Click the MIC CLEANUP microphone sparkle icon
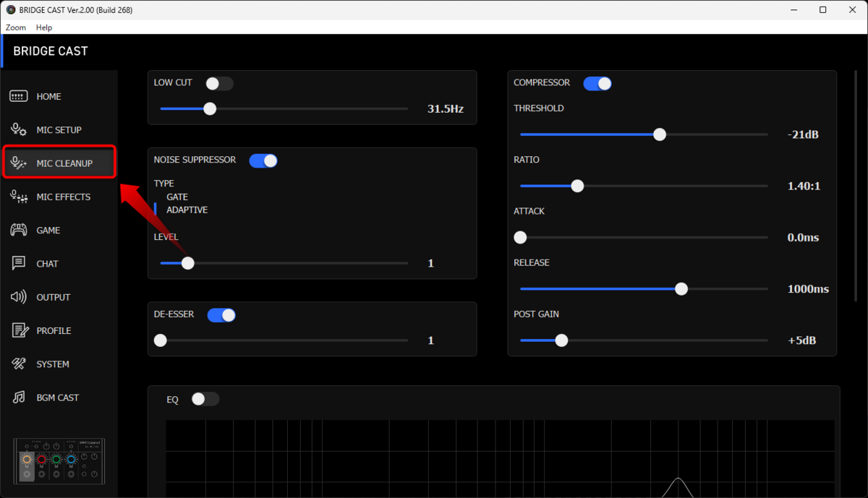The image size is (868, 498). pyautogui.click(x=19, y=163)
